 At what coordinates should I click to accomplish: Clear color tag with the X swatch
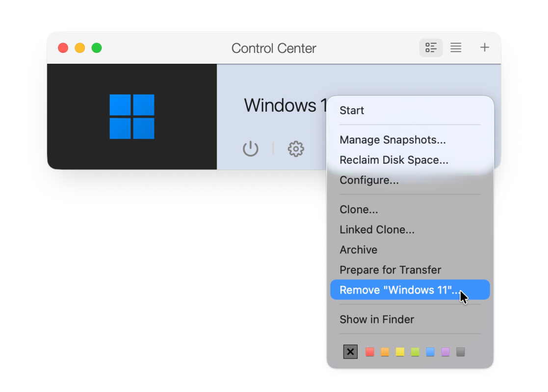(350, 352)
